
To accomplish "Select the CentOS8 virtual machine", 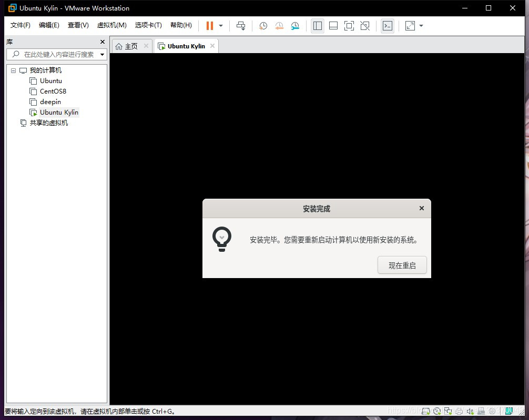I will (x=53, y=91).
